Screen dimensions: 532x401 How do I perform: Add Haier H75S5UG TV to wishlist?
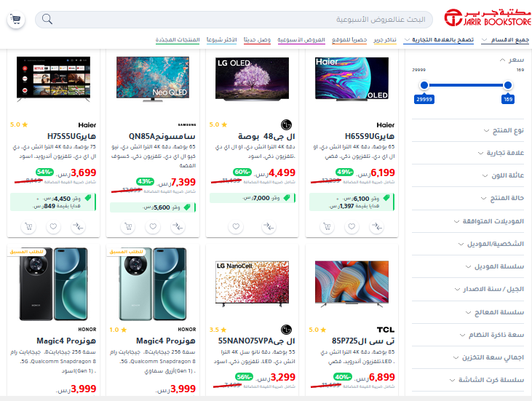click(53, 226)
